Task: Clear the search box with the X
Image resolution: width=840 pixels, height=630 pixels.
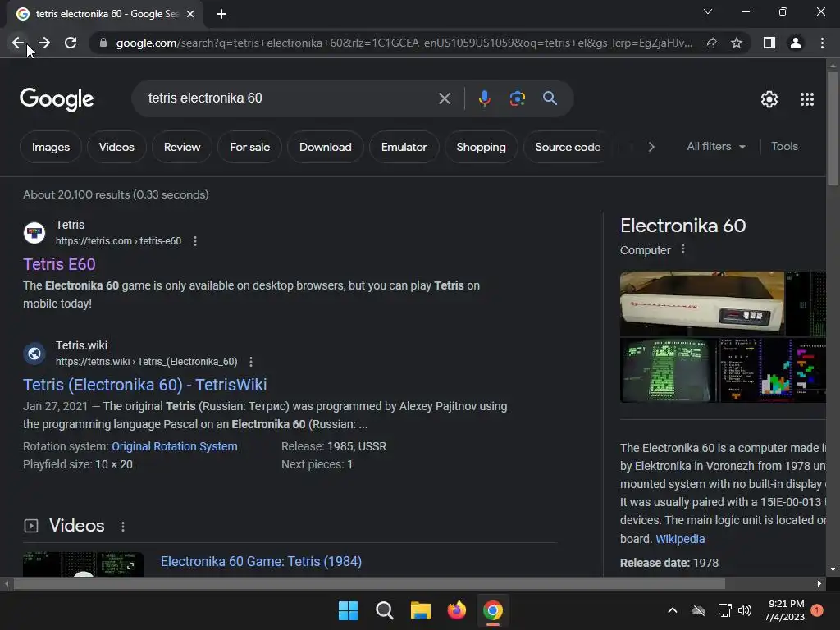Action: click(x=444, y=98)
